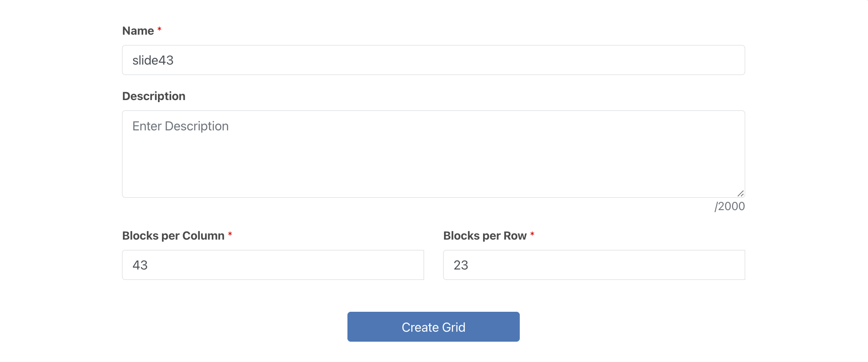This screenshot has height=362, width=868.
Task: Click the empty lower area of Description box
Action: [x=433, y=175]
